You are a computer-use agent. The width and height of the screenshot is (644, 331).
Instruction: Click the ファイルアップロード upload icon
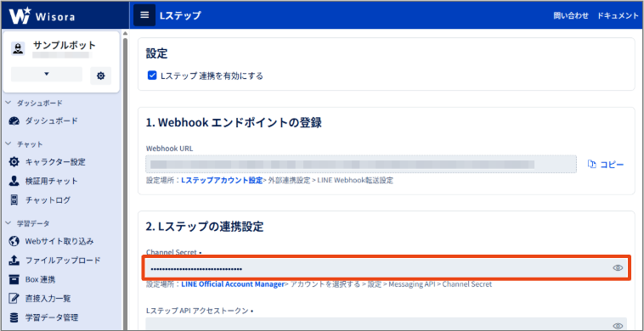[x=14, y=260]
